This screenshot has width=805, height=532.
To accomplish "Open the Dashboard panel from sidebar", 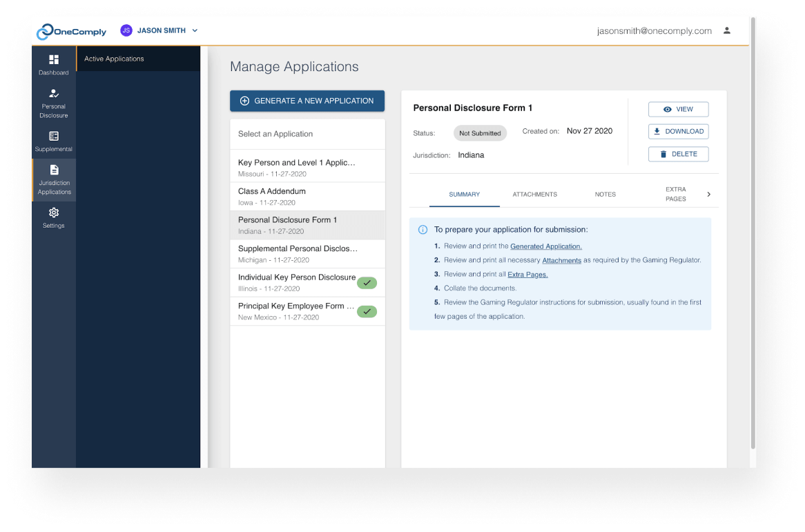I will click(53, 65).
